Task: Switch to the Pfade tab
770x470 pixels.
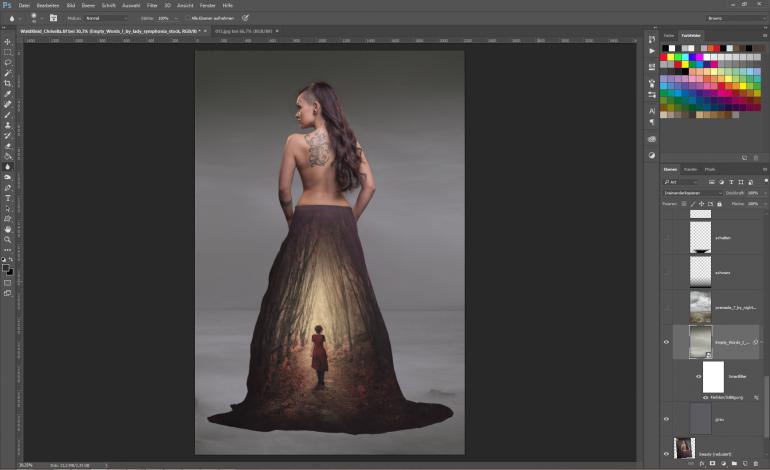Action: pos(710,169)
